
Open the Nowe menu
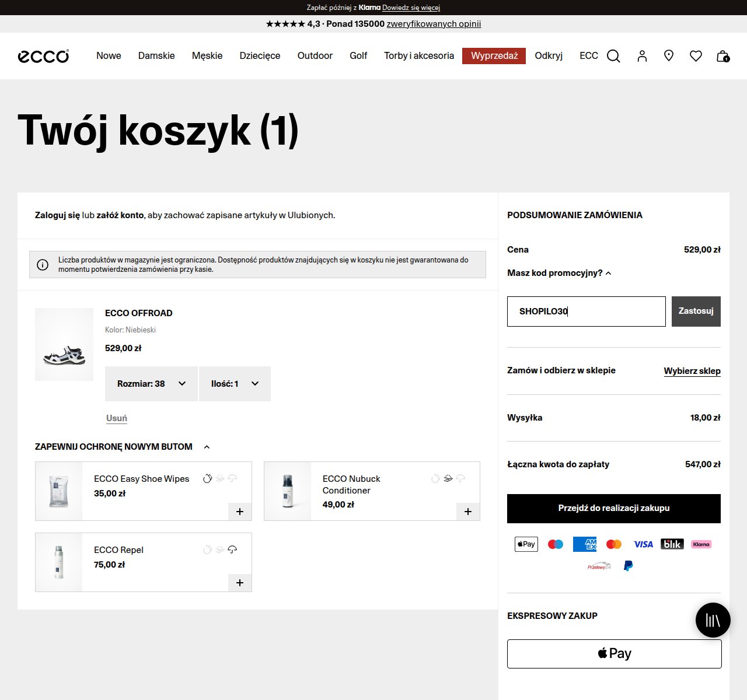[109, 56]
